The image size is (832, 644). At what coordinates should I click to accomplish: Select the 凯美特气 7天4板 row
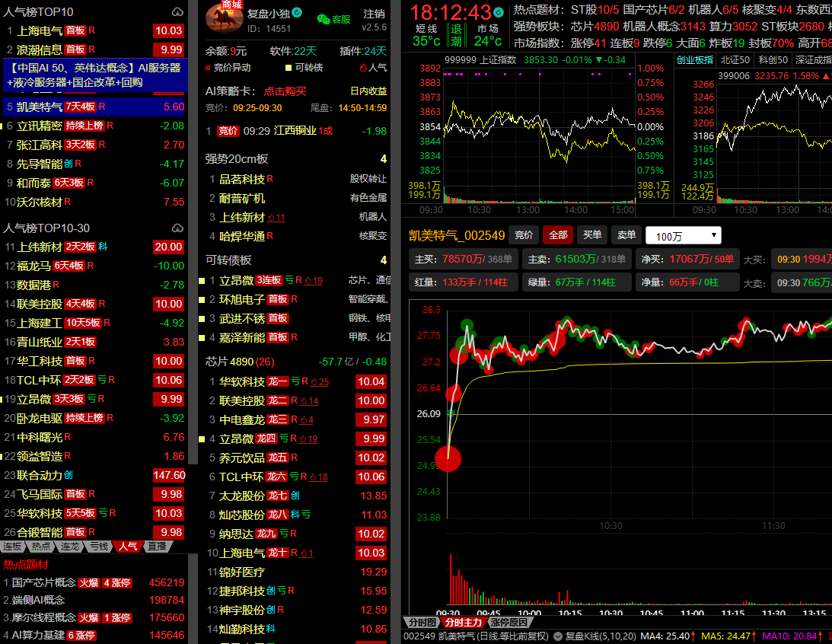[x=94, y=107]
